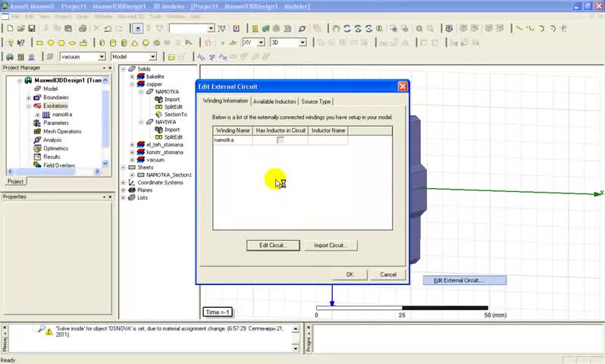This screenshot has width=605, height=364.
Task: Click the Draw rectangle icon
Action: point(39,43)
